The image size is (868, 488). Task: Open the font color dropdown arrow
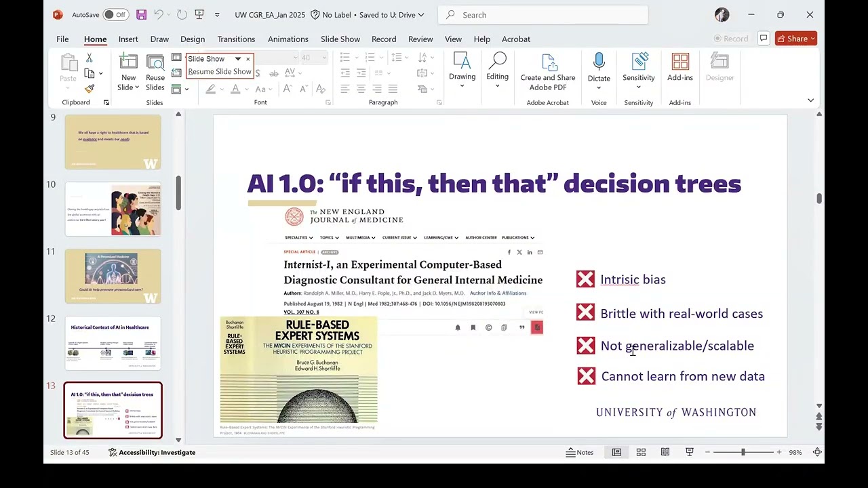247,89
